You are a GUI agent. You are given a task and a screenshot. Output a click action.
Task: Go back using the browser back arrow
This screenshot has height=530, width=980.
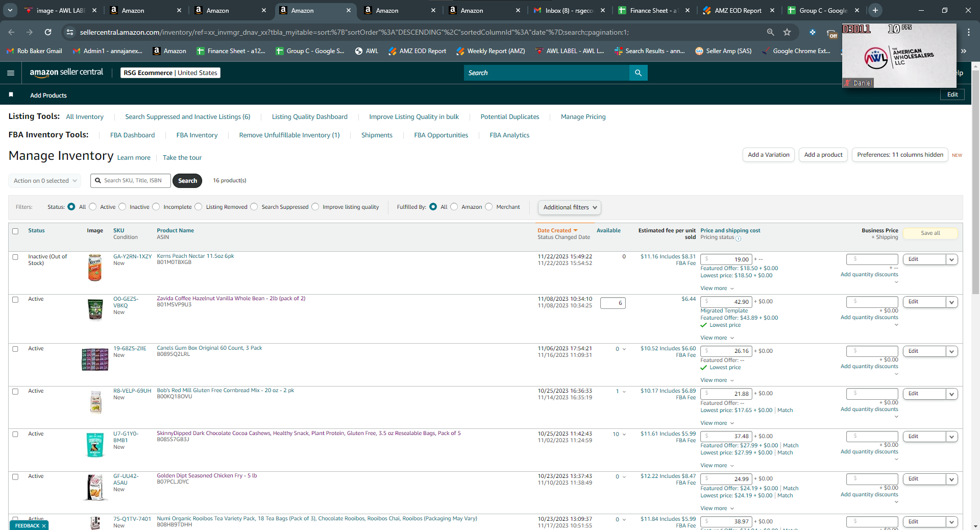click(11, 32)
